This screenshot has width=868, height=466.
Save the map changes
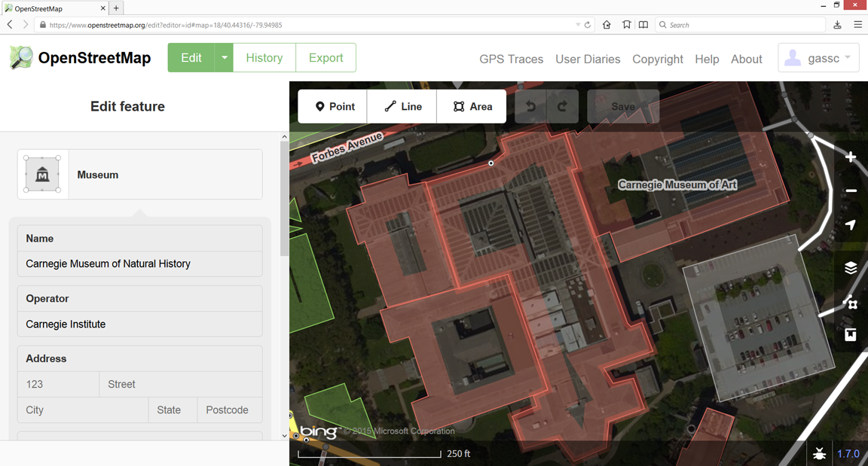point(623,106)
